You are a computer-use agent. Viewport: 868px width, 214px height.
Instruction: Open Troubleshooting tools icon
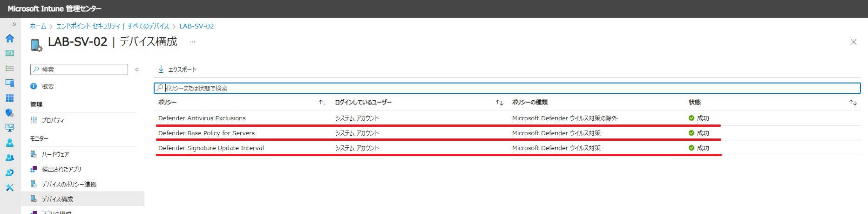point(9,187)
